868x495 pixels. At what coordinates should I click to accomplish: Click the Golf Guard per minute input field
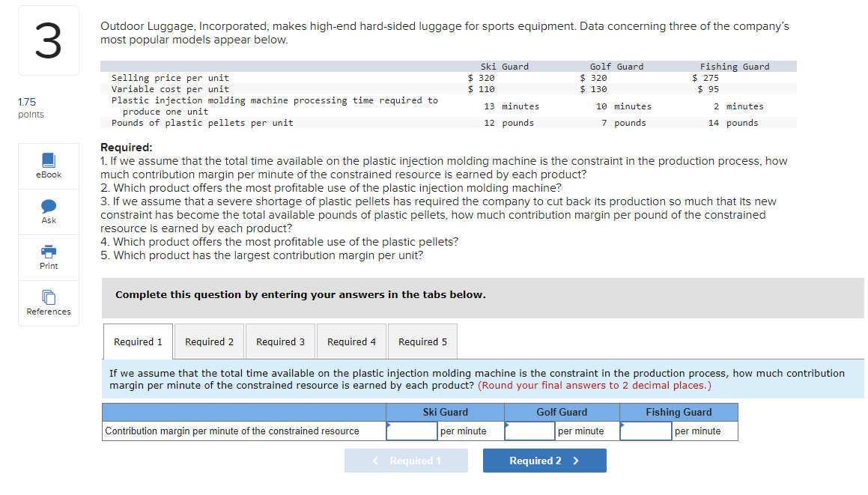point(529,431)
